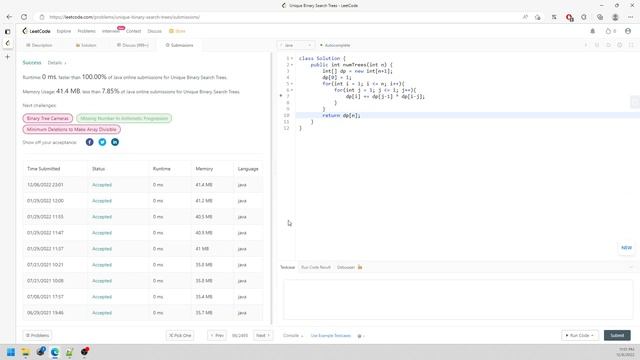Collapse the code fold at line 2
This screenshot has width=640, height=360.
(x=292, y=64)
